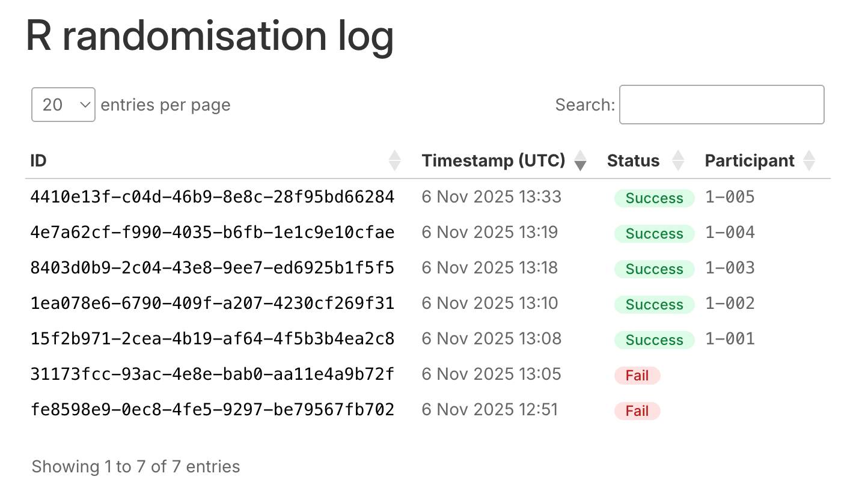Click the Fail badge at 12:51
Screen dimensions: 868x500
pos(637,411)
